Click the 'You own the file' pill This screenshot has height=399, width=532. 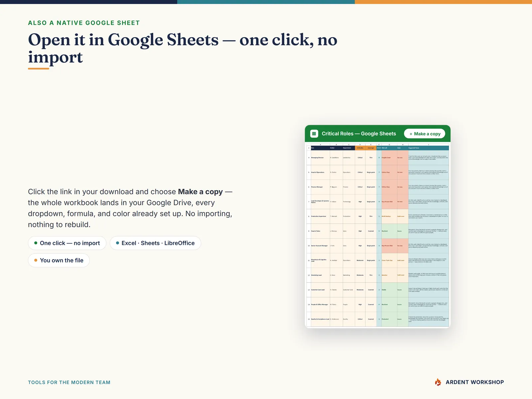point(59,260)
